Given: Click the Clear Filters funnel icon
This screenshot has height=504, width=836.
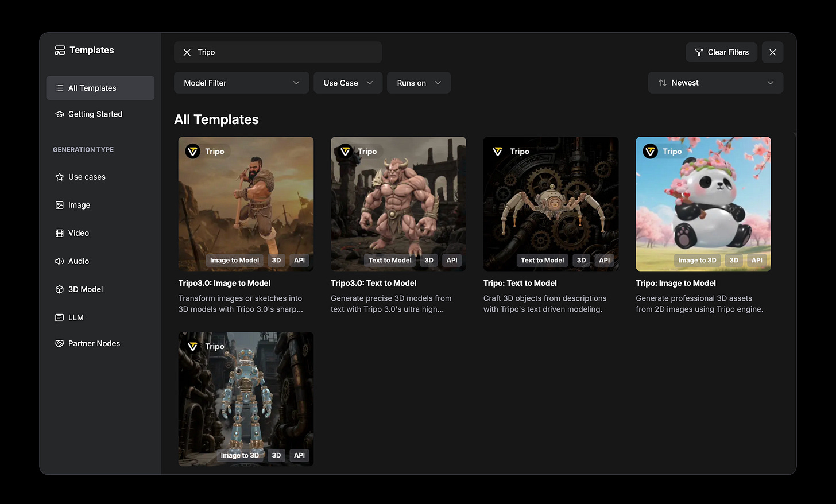Looking at the screenshot, I should click(x=699, y=52).
